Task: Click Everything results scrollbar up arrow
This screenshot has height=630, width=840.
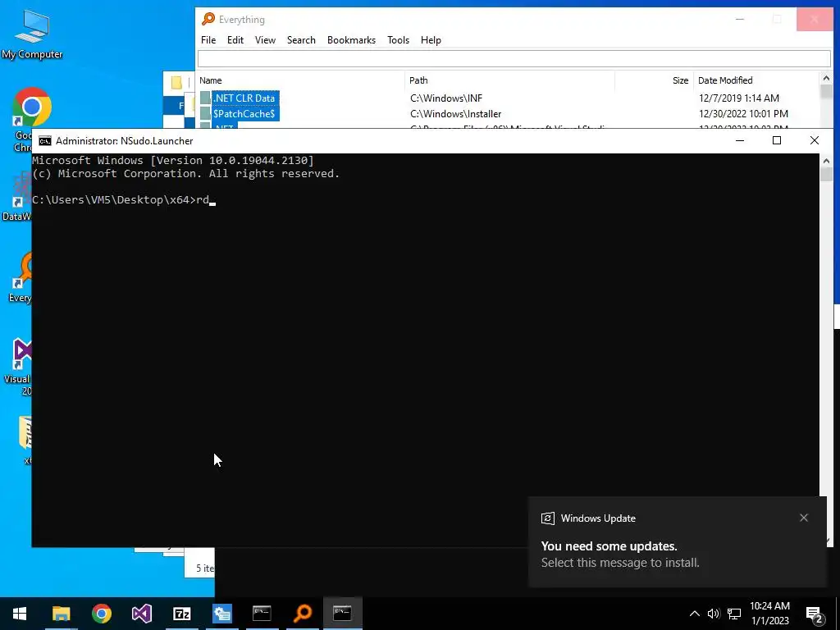Action: click(825, 78)
